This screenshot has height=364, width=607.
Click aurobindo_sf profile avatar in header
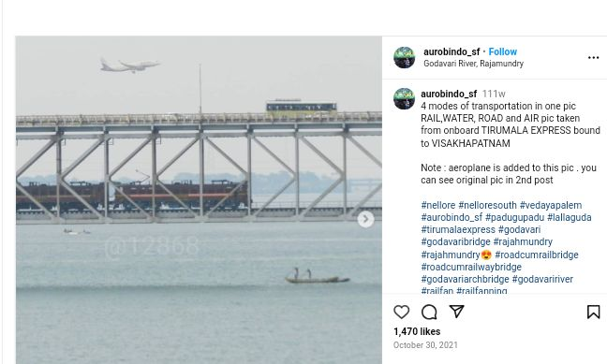404,58
